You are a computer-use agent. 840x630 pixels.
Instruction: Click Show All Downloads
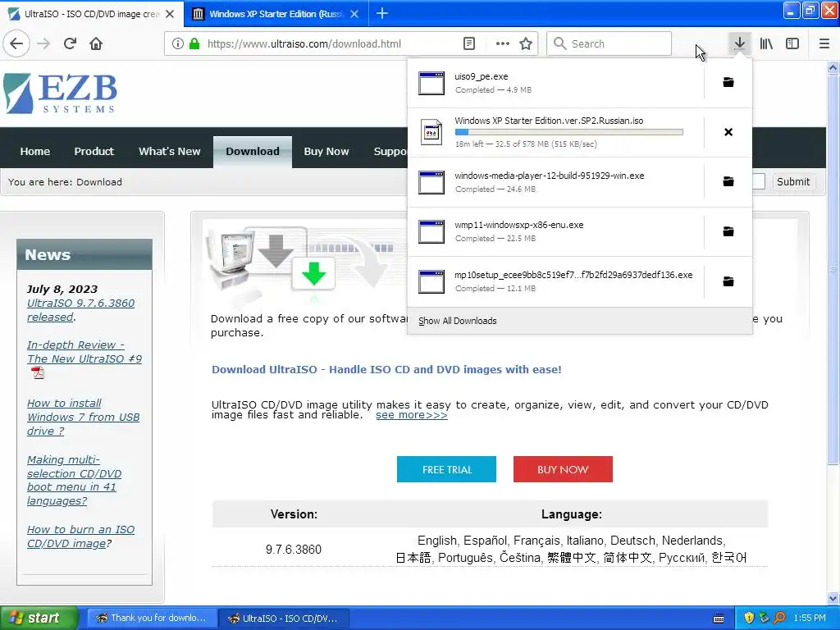(458, 321)
